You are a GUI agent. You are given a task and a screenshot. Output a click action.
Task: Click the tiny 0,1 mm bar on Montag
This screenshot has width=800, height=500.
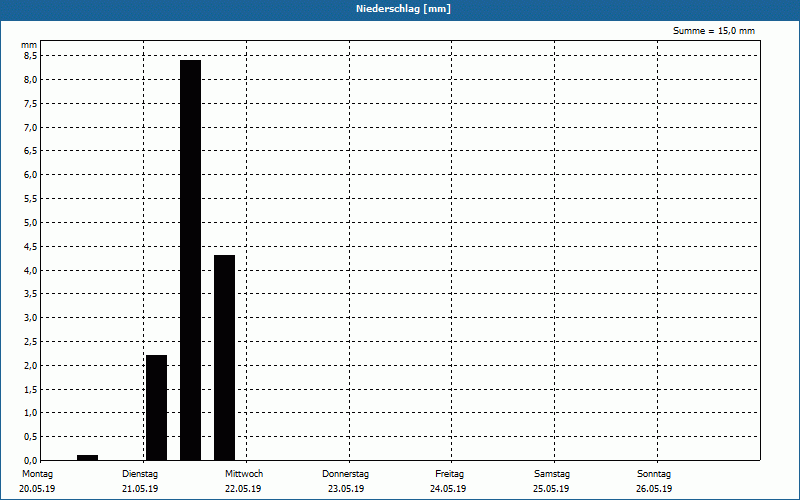click(87, 458)
